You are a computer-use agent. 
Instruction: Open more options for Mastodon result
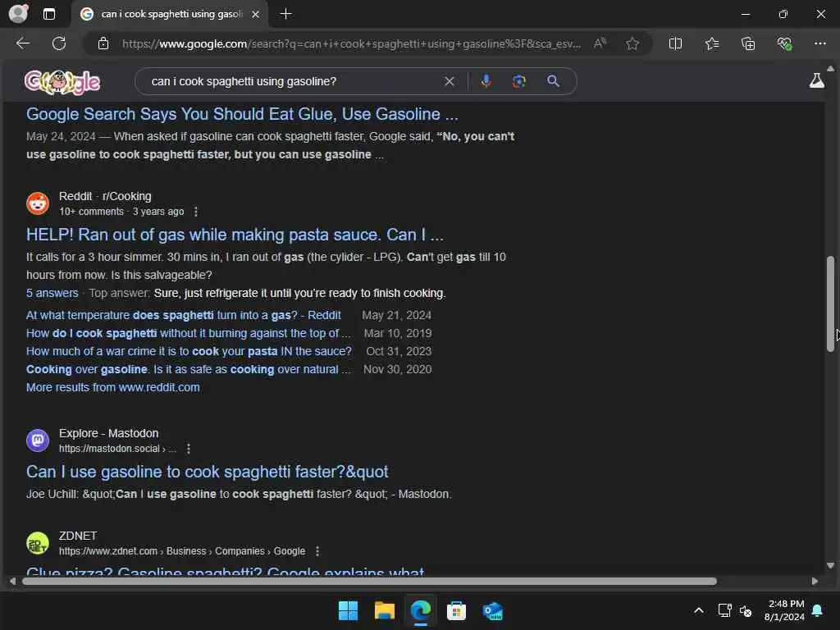tap(189, 449)
